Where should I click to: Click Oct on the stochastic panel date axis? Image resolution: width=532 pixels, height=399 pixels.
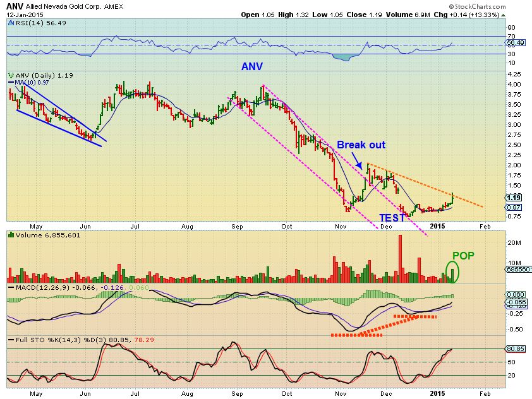[287, 393]
